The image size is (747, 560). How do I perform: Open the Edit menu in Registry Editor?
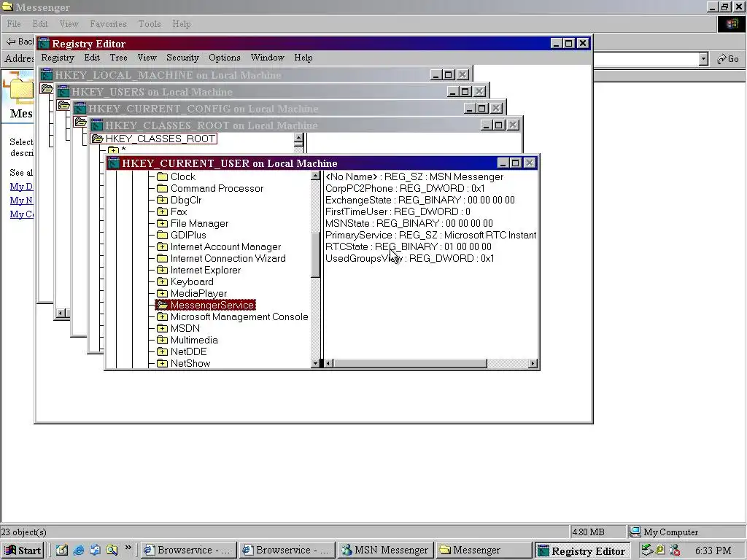click(x=92, y=58)
